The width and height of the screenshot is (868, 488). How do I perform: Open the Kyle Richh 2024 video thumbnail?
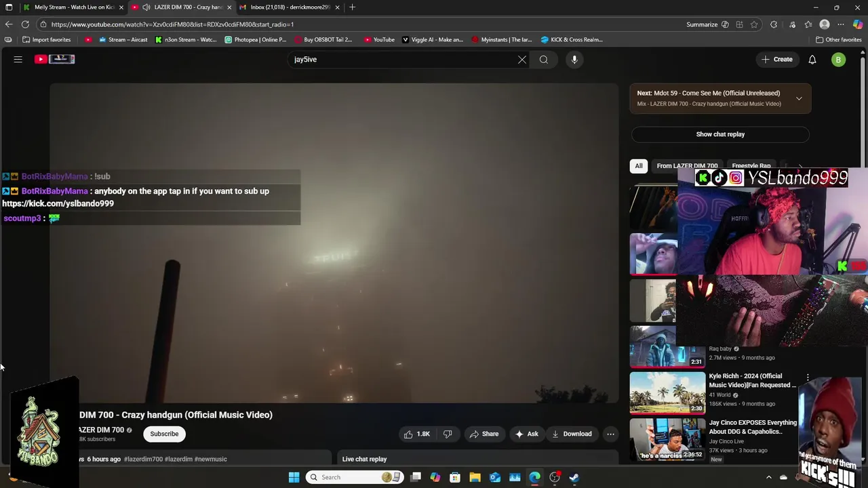click(x=667, y=392)
